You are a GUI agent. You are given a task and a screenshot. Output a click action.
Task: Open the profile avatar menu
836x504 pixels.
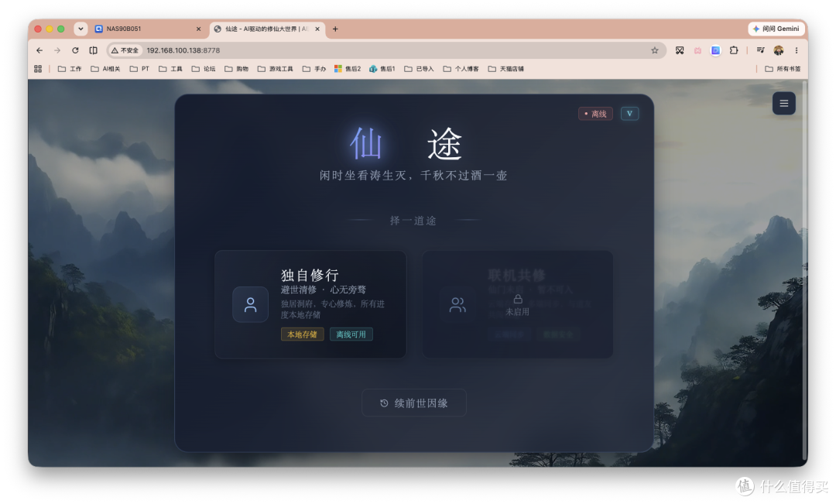pos(779,50)
